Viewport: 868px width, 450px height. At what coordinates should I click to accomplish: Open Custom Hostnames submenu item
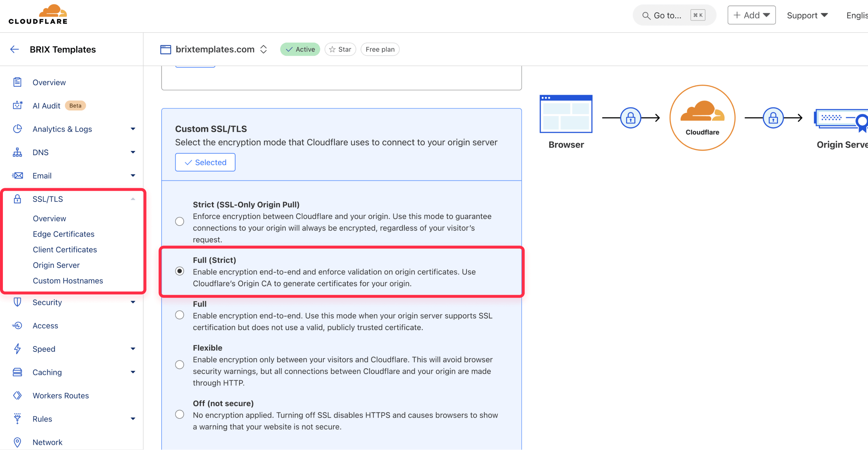tap(68, 281)
